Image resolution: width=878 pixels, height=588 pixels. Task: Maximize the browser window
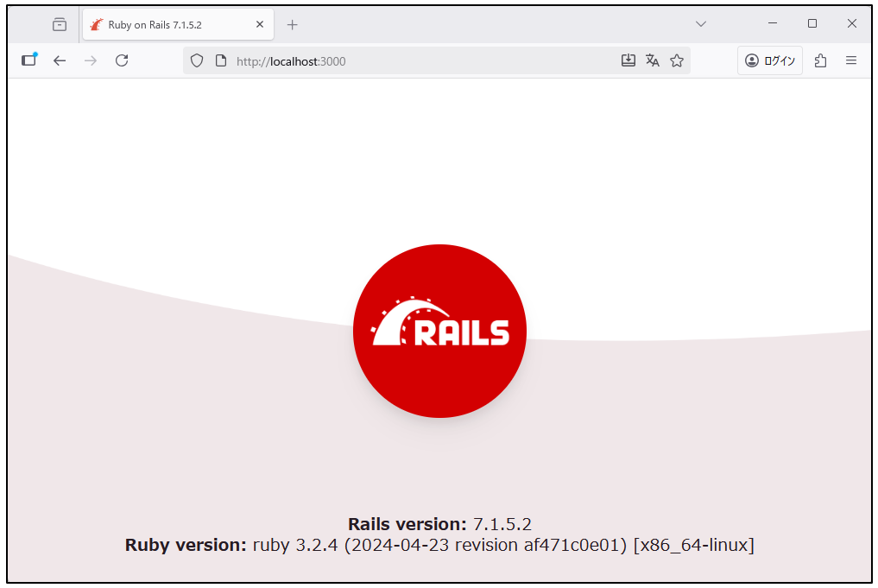pyautogui.click(x=812, y=24)
